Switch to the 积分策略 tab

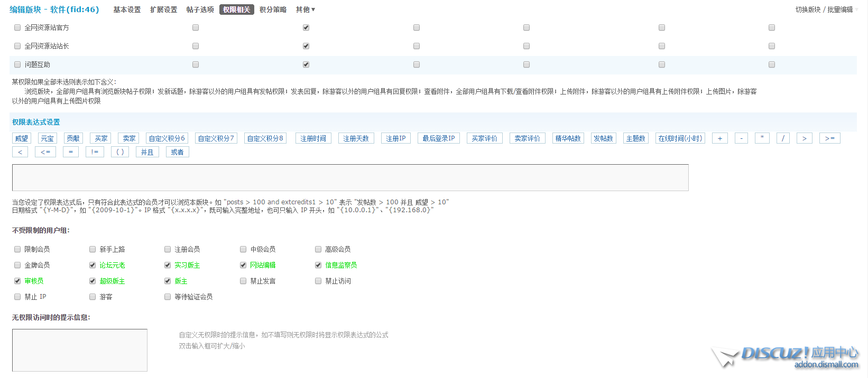[273, 10]
